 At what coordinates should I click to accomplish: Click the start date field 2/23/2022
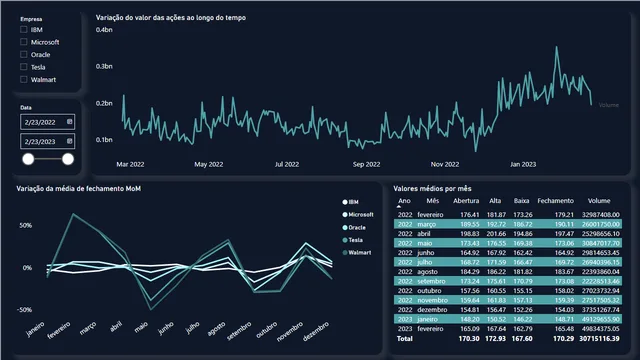[x=47, y=122]
